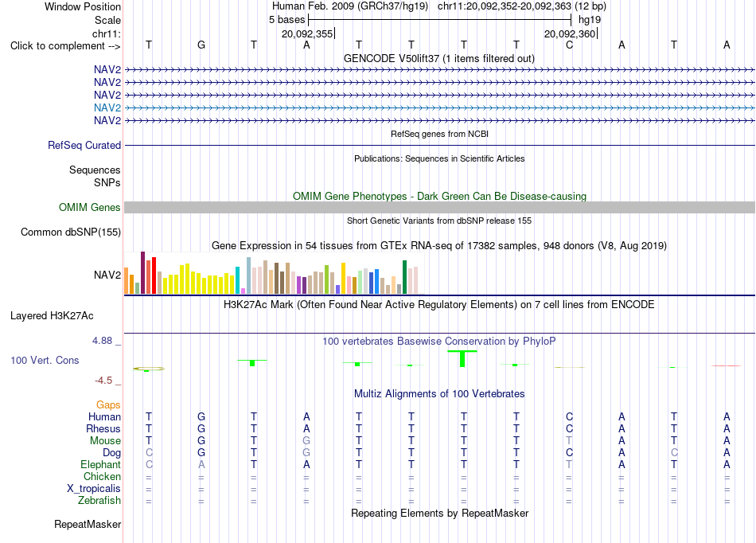
Task: Click the hg19 label beside the scale bar
Action: click(x=589, y=20)
